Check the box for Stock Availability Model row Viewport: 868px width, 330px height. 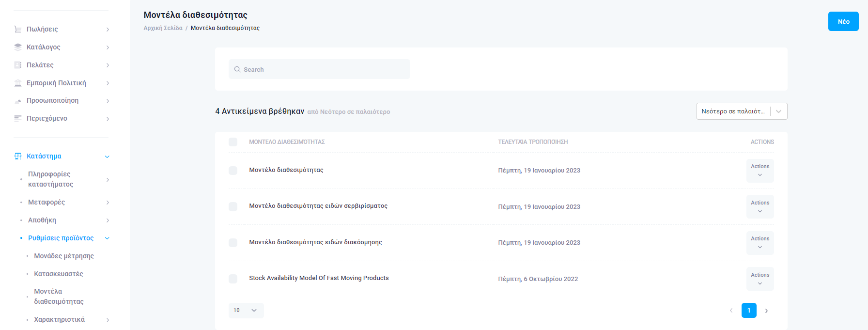coord(233,279)
